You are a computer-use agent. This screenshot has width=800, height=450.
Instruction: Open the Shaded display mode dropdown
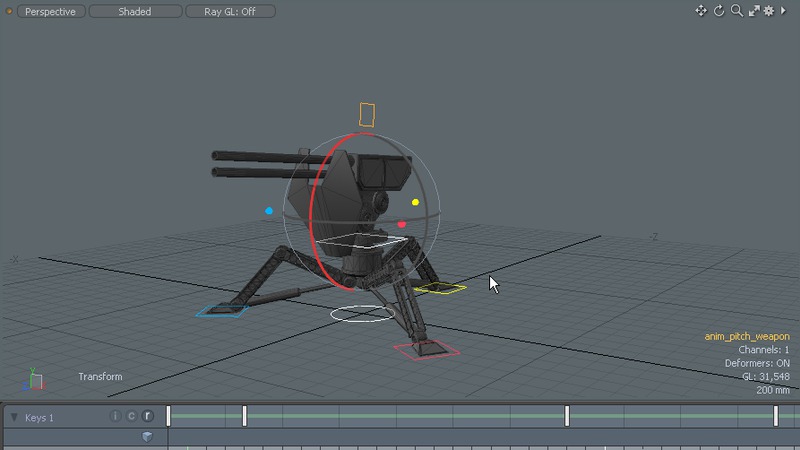135,12
